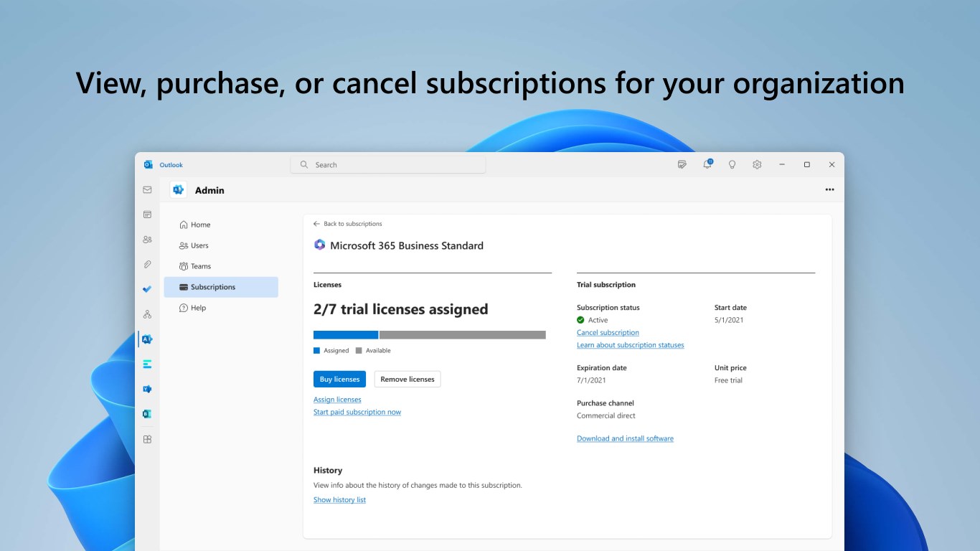Click 'Free trial' unit price value
The height and width of the screenshot is (551, 980).
pos(728,380)
